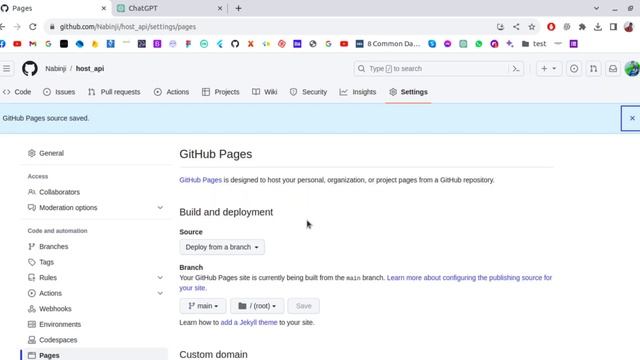
Task: Open Codespaces settings
Action: coord(58,340)
